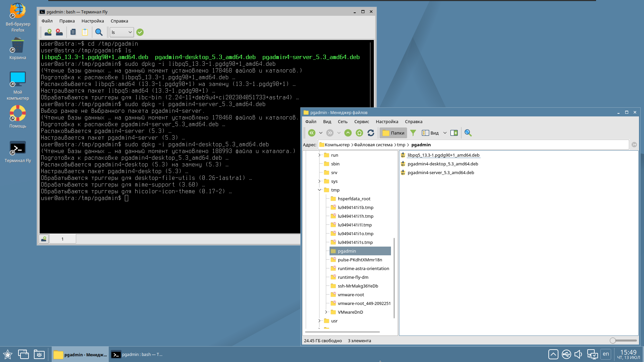Go up one directory level
Viewport: 644px width, 362px height.
click(348, 133)
